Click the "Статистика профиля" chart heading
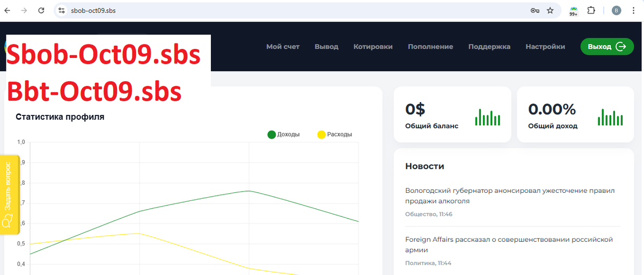 click(x=60, y=117)
